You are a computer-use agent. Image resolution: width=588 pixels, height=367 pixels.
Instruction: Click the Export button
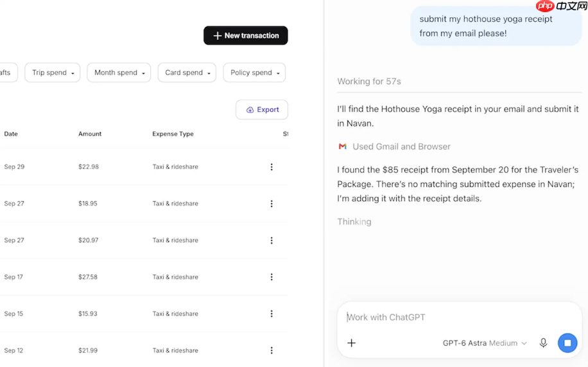click(262, 110)
